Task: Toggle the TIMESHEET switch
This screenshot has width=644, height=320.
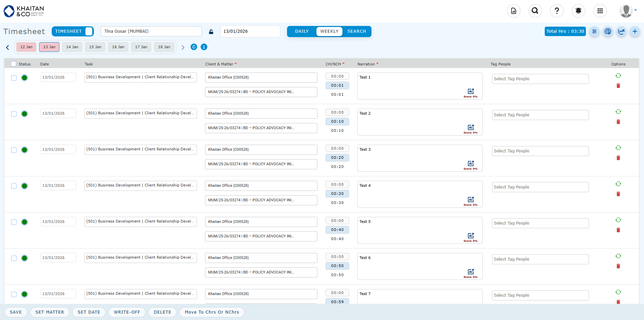Action: pyautogui.click(x=88, y=31)
